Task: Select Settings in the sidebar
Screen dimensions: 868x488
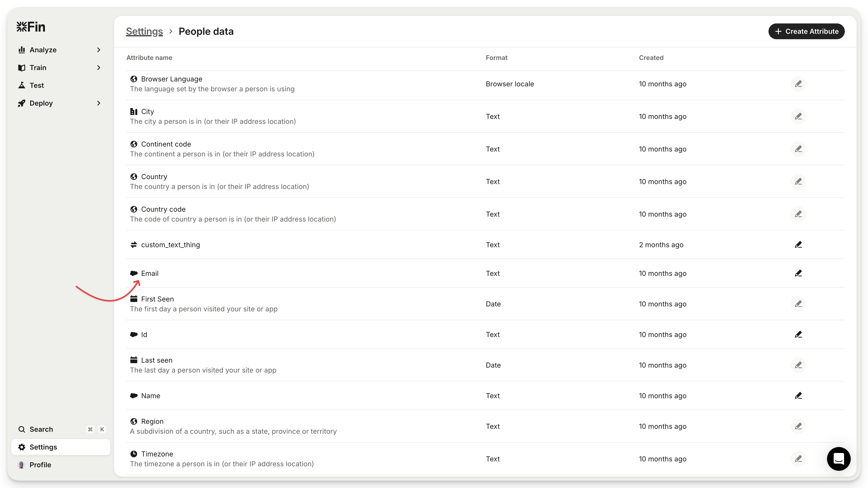Action: pyautogui.click(x=43, y=447)
